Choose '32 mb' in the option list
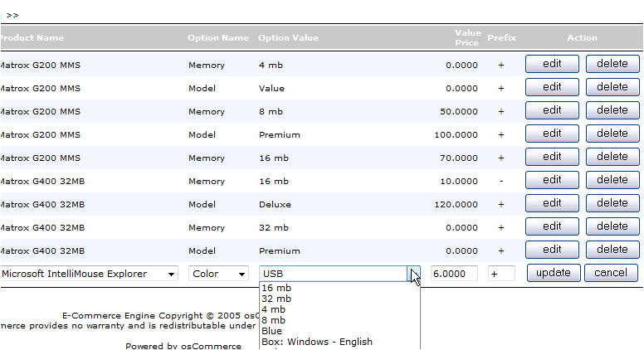This screenshot has height=350, width=644. pos(276,299)
